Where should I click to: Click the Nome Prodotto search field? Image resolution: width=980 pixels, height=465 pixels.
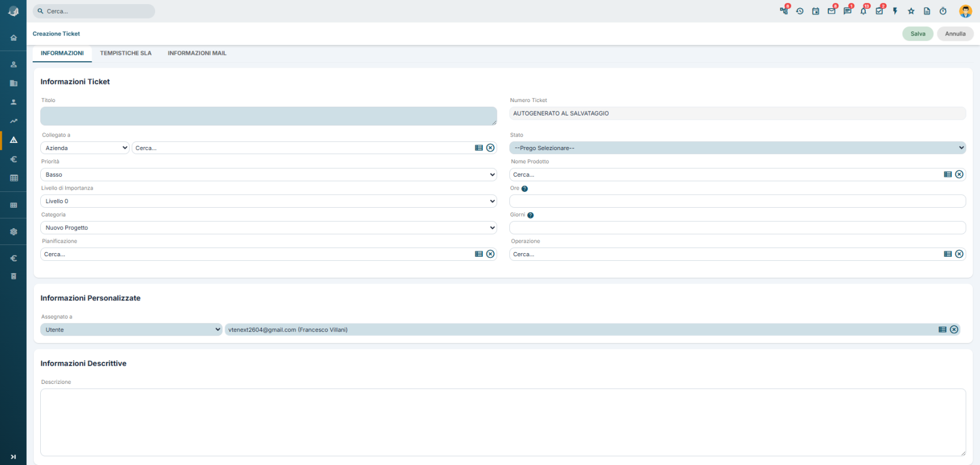[726, 174]
